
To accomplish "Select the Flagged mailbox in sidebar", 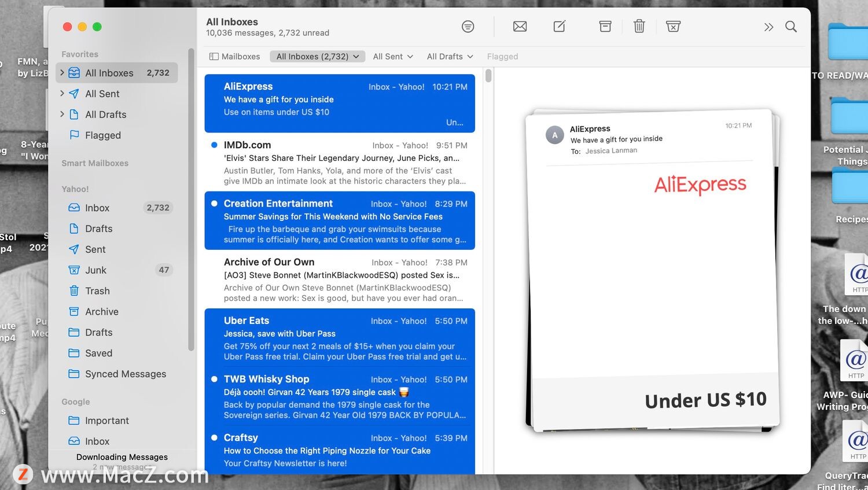I will click(x=117, y=135).
